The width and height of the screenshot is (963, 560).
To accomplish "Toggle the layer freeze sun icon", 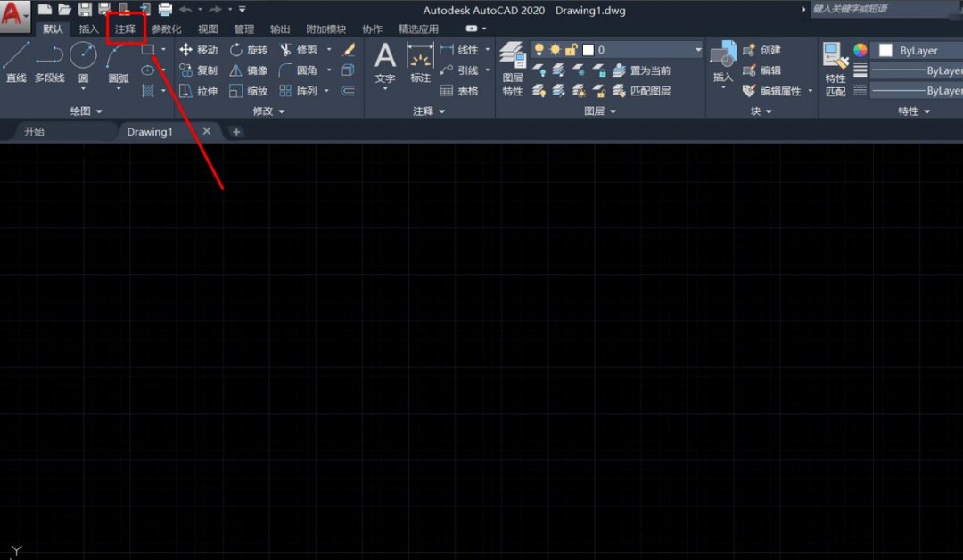I will coord(556,49).
